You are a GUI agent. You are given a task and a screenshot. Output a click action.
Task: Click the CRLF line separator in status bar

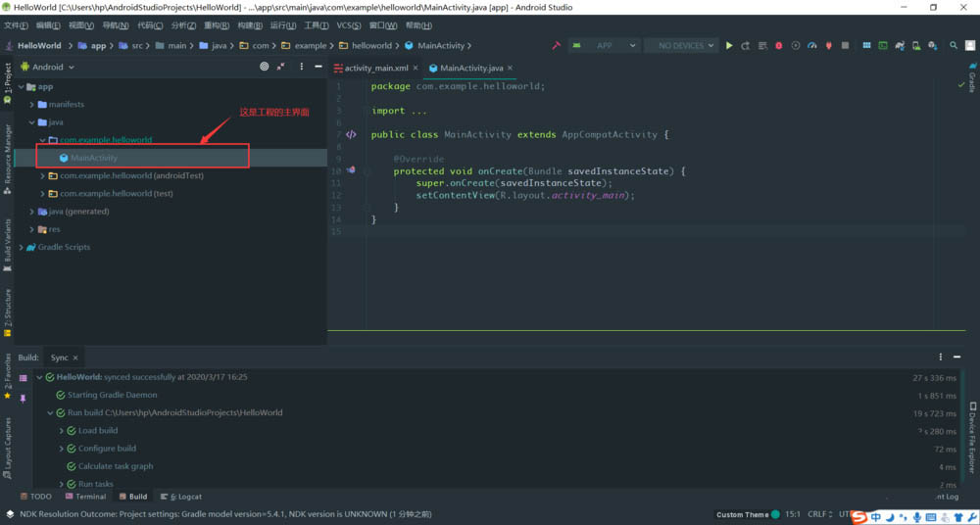click(x=820, y=514)
